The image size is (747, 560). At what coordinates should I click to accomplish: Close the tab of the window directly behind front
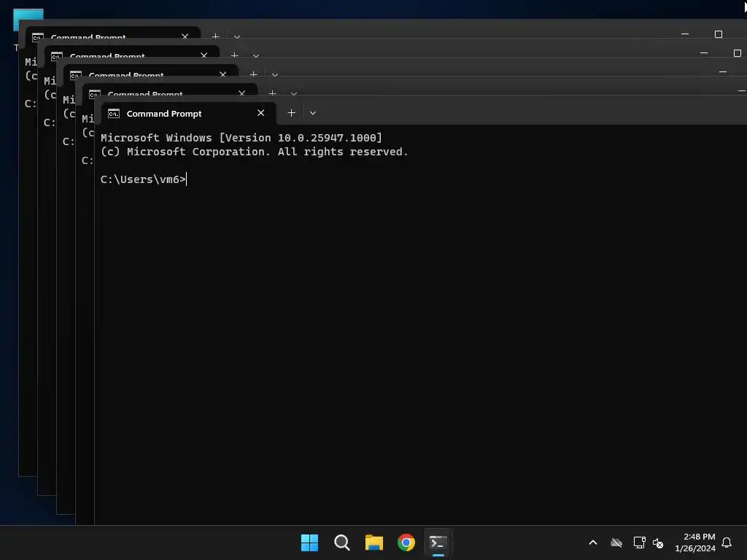(242, 93)
